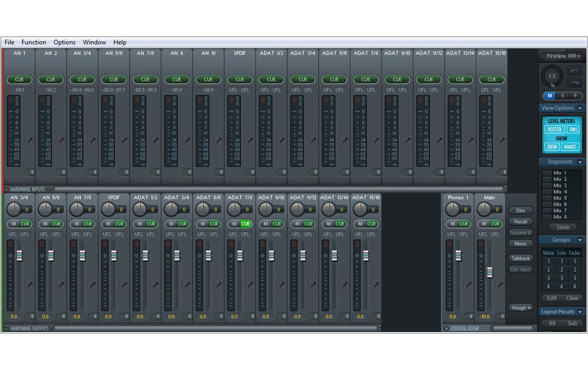Screen dimensions: 588x370
Task: Click the Mono button
Action: tap(521, 244)
